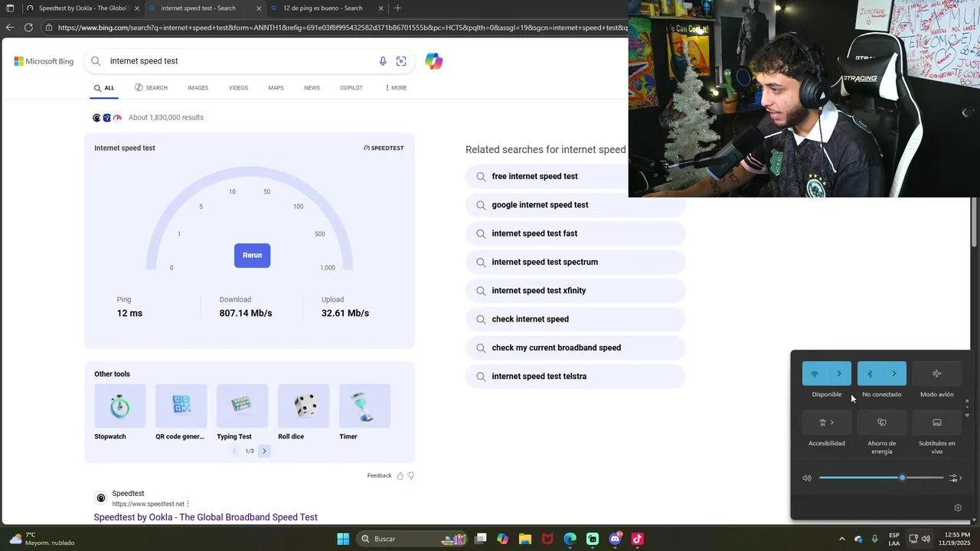Go to next quick settings page arrow
The width and height of the screenshot is (980, 551).
coord(967,416)
